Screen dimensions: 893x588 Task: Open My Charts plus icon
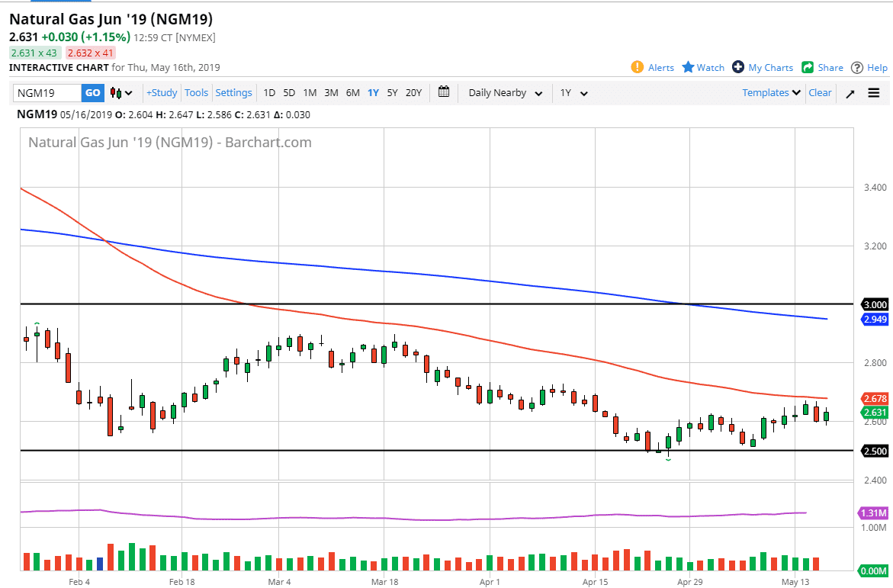[738, 67]
